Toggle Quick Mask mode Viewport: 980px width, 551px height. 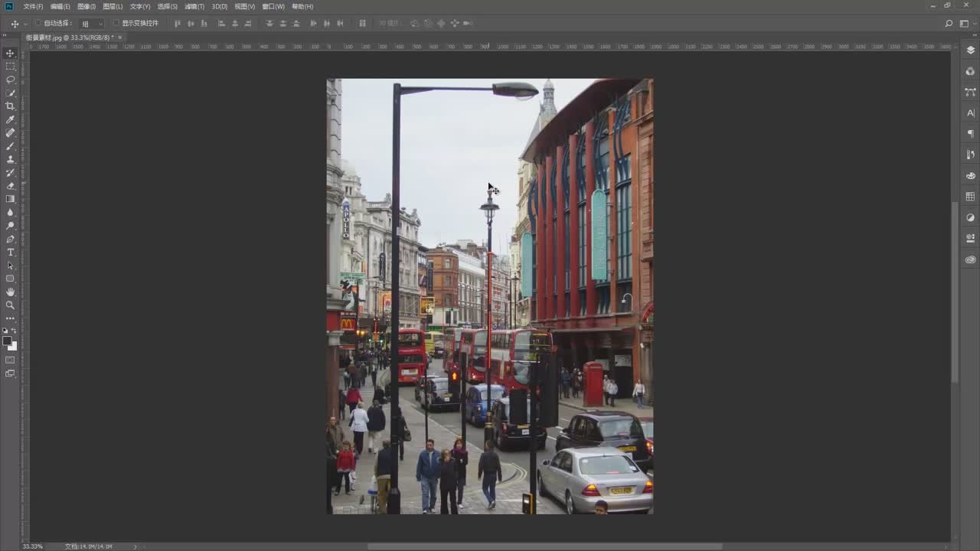[x=10, y=360]
